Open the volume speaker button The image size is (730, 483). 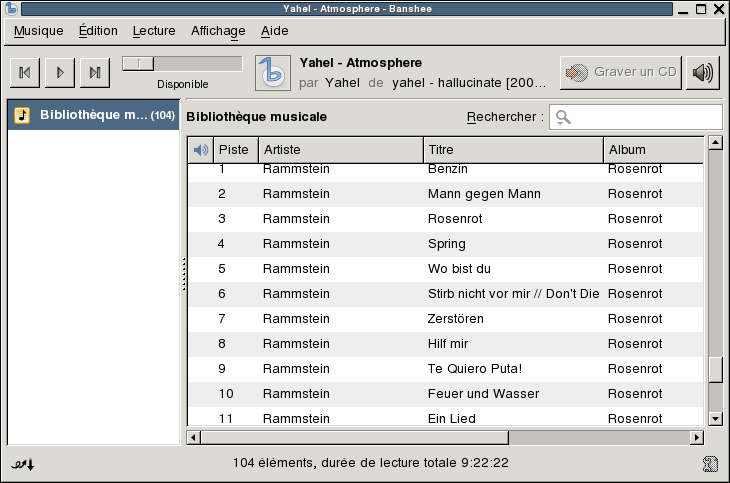(703, 72)
